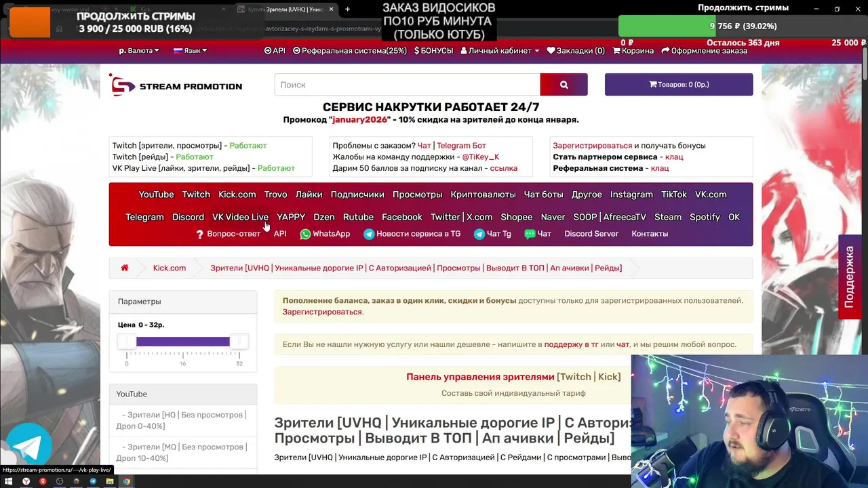This screenshot has height=488, width=868.
Task: Click the red search magnifier button
Action: (x=564, y=85)
